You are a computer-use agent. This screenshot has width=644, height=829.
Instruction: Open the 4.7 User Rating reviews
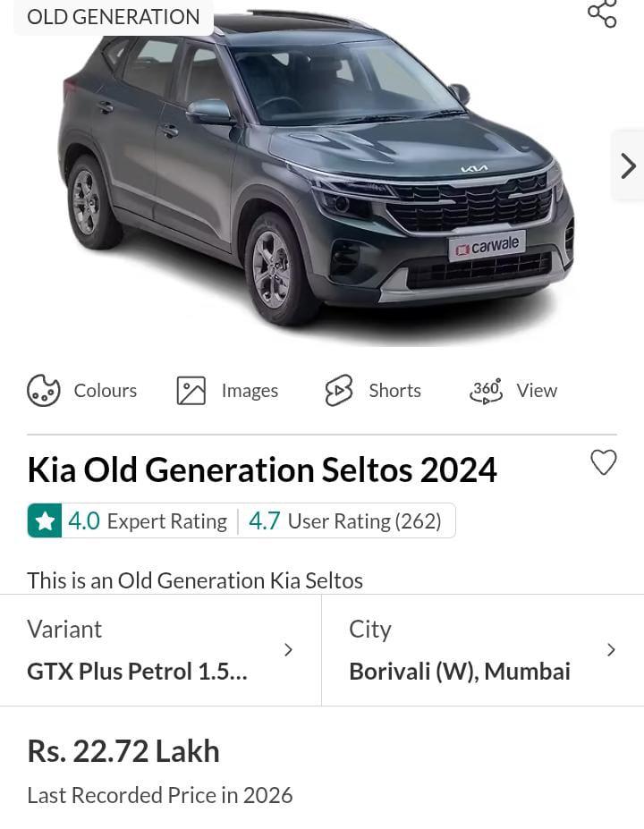point(345,521)
